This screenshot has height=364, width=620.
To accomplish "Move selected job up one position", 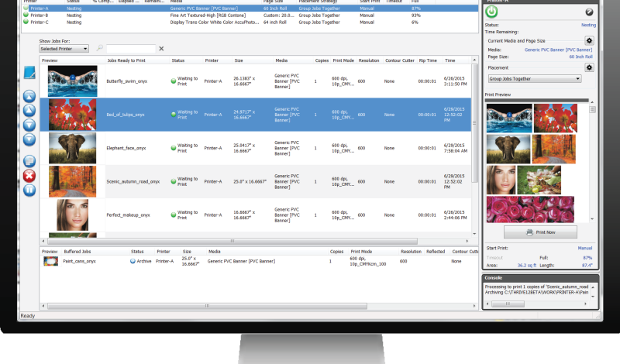I will (x=29, y=110).
